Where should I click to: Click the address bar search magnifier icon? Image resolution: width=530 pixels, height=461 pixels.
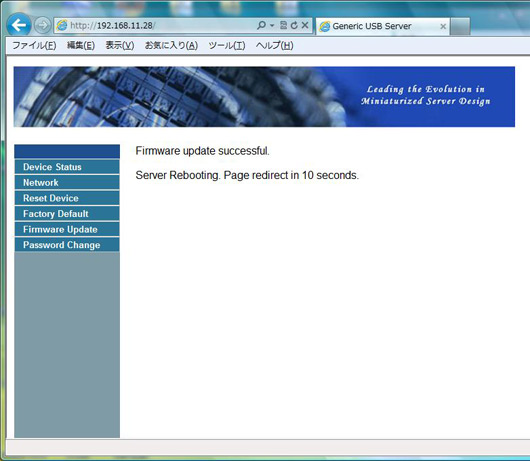(261, 25)
